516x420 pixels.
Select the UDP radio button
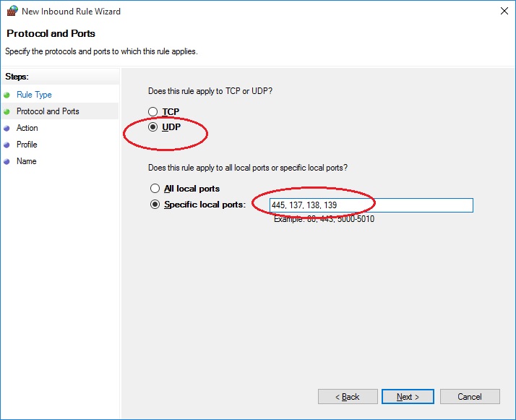(x=152, y=127)
